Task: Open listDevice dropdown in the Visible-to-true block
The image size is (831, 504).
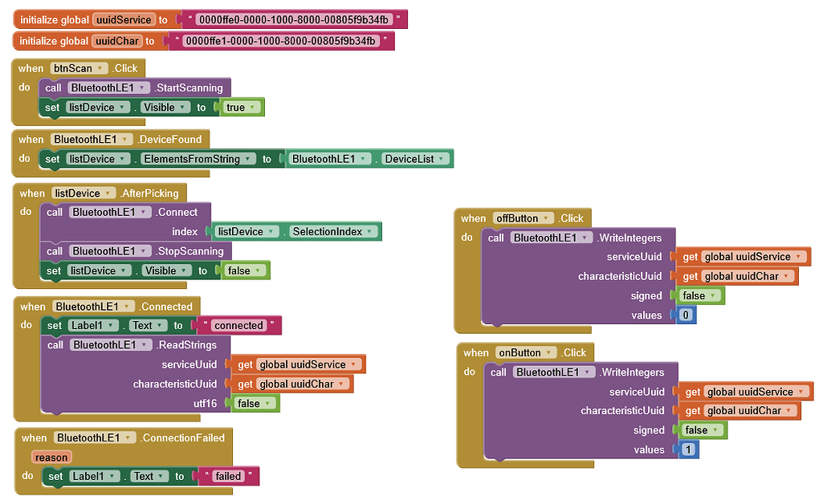Action: 97,108
